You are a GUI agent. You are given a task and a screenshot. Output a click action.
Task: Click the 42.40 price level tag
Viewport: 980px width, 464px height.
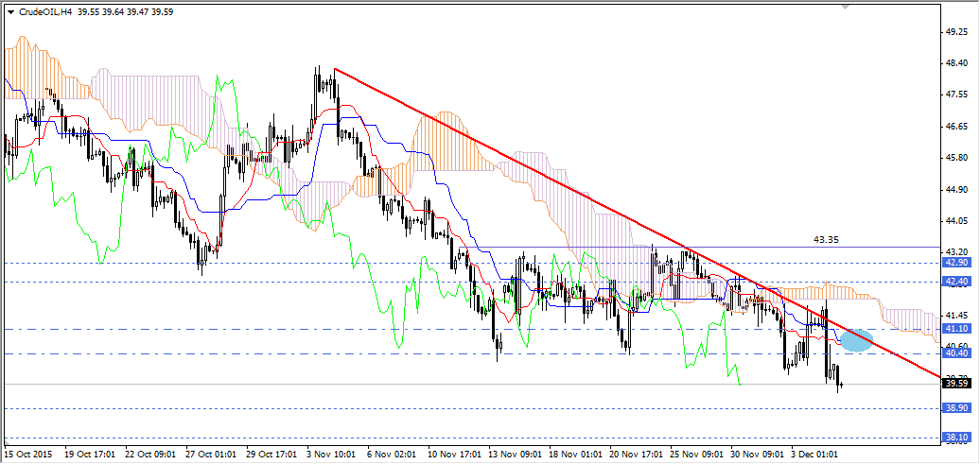[x=957, y=282]
